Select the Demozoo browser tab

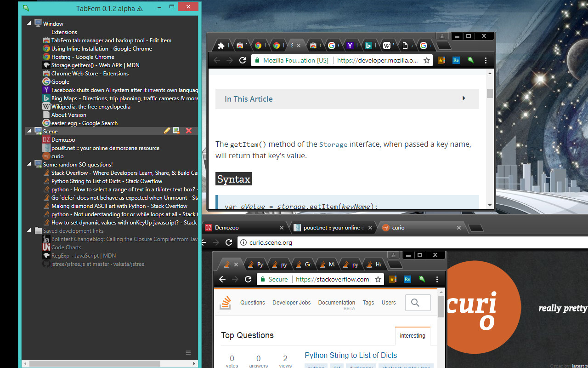(x=245, y=228)
